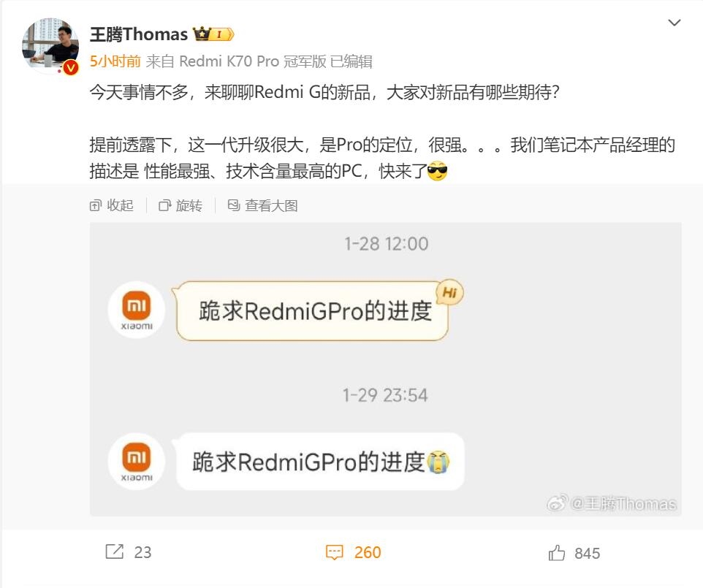Click the comment bubble icon
This screenshot has width=703, height=588.
tap(335, 552)
